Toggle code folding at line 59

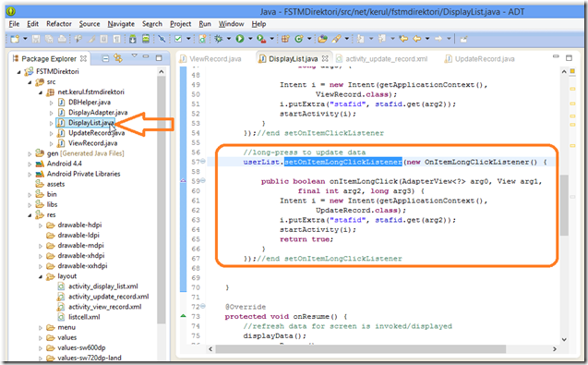203,181
